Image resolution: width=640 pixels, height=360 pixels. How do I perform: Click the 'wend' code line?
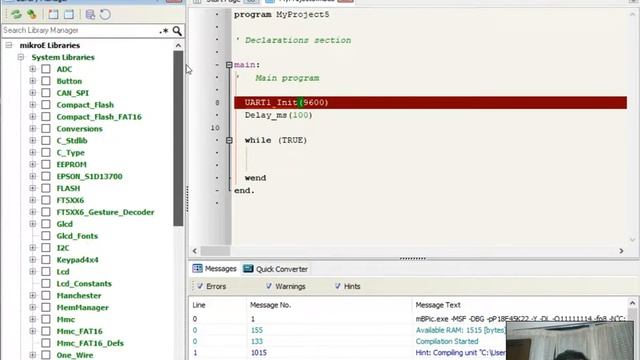coord(256,178)
